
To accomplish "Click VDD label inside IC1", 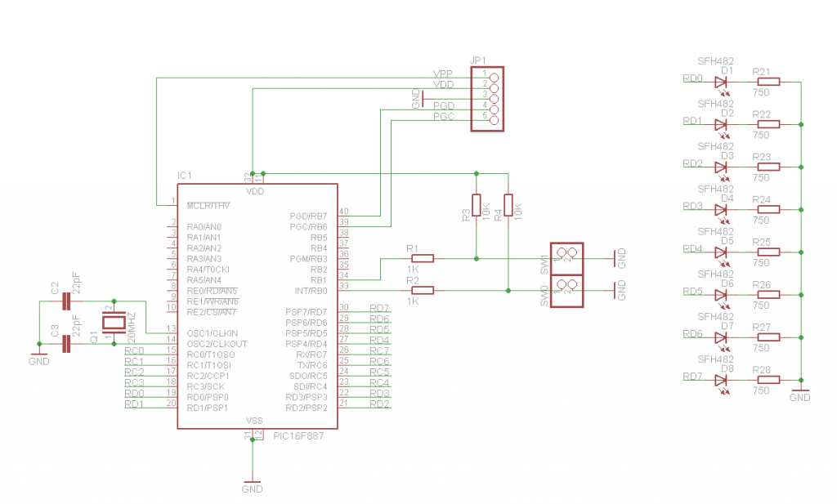I will 255,191.
